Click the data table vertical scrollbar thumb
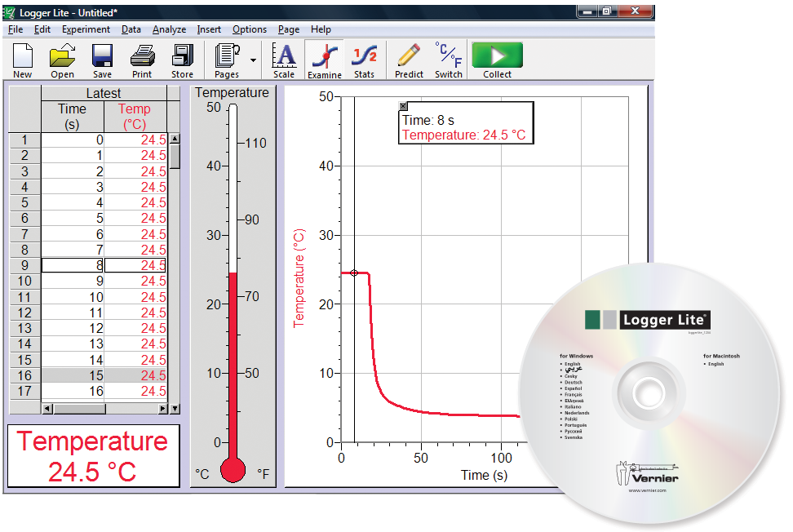The image size is (793, 532). (x=175, y=156)
